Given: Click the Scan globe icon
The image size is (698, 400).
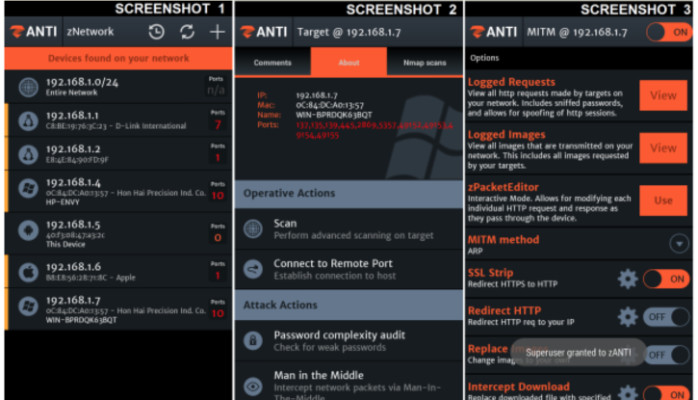Looking at the screenshot, I should coord(253,229).
